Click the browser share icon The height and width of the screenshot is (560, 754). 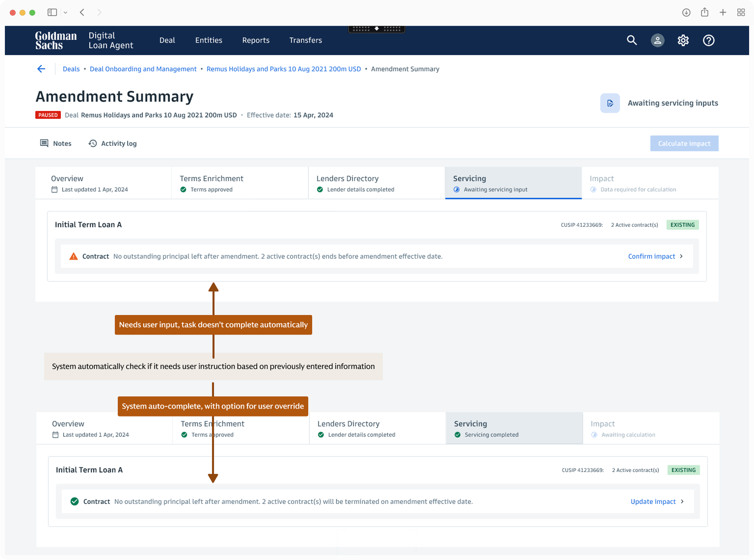(704, 12)
